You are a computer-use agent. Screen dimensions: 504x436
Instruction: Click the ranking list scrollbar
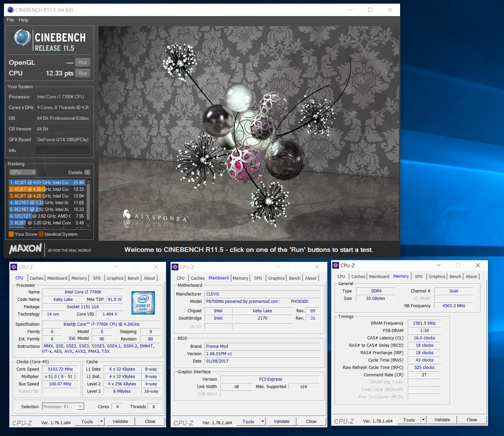coord(88,204)
